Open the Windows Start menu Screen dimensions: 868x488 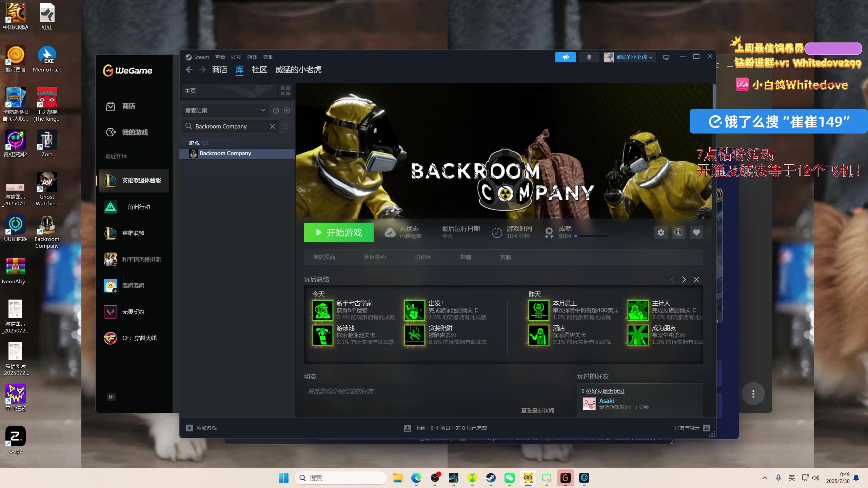pyautogui.click(x=283, y=478)
